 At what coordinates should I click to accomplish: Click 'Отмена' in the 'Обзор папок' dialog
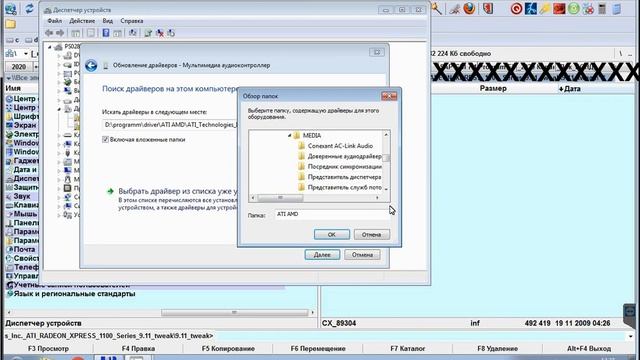[x=371, y=235]
